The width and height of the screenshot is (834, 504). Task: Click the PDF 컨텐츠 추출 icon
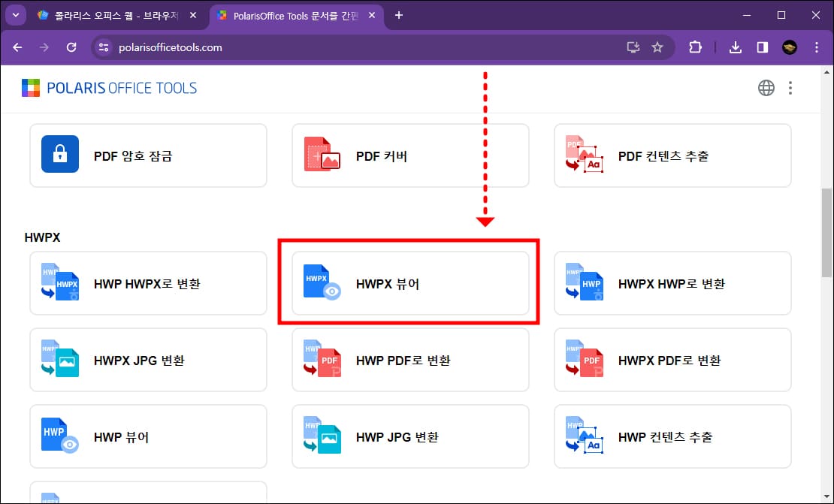point(584,154)
